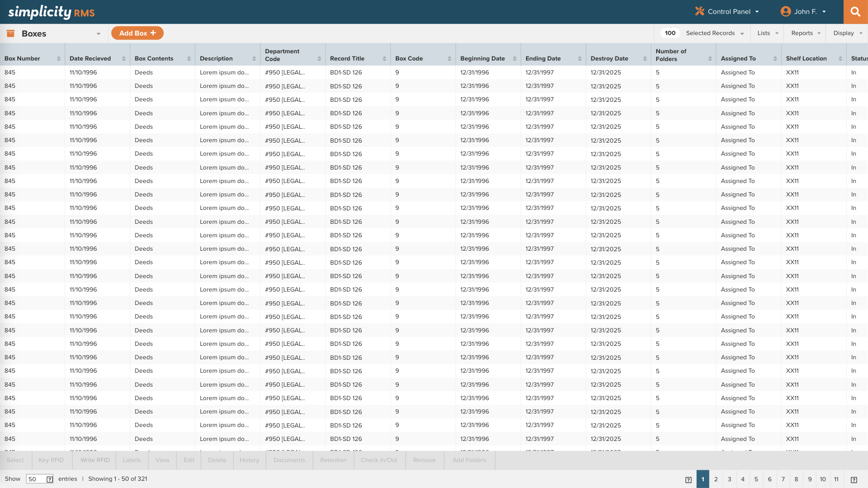Click the 100 selected records count badge

tap(670, 33)
